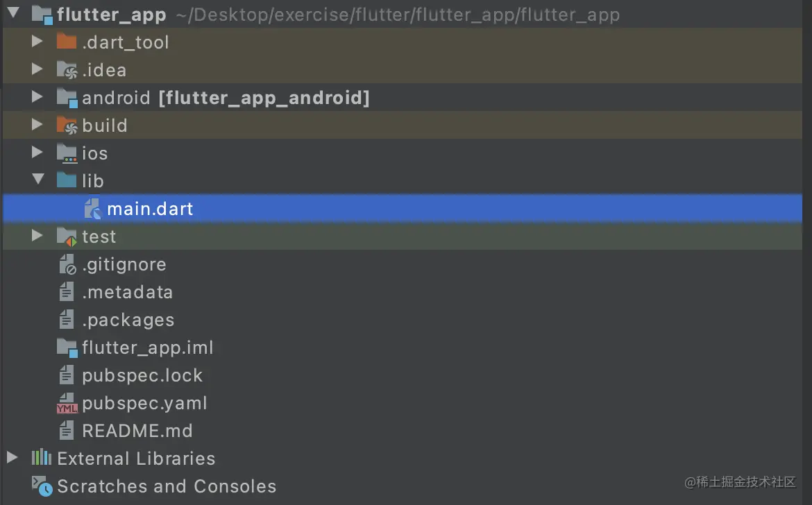This screenshot has height=505, width=812.
Task: Click the External Libraries bar-chart icon
Action: tap(42, 459)
